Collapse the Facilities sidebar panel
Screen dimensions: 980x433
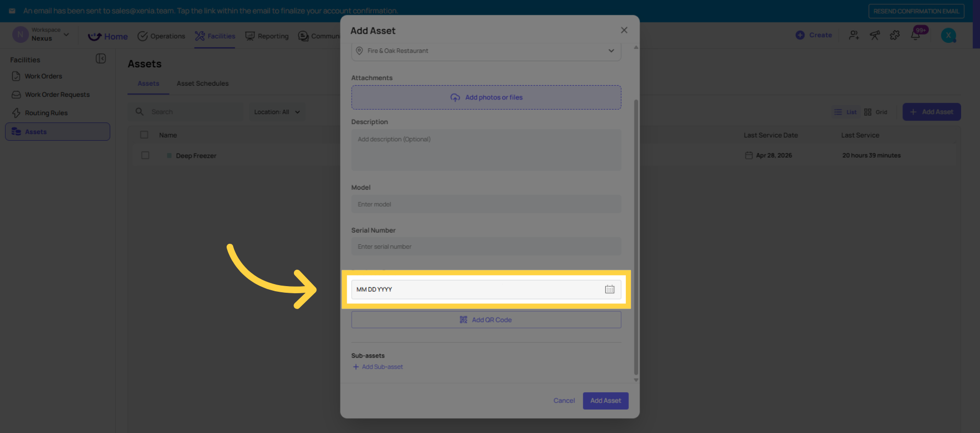101,59
